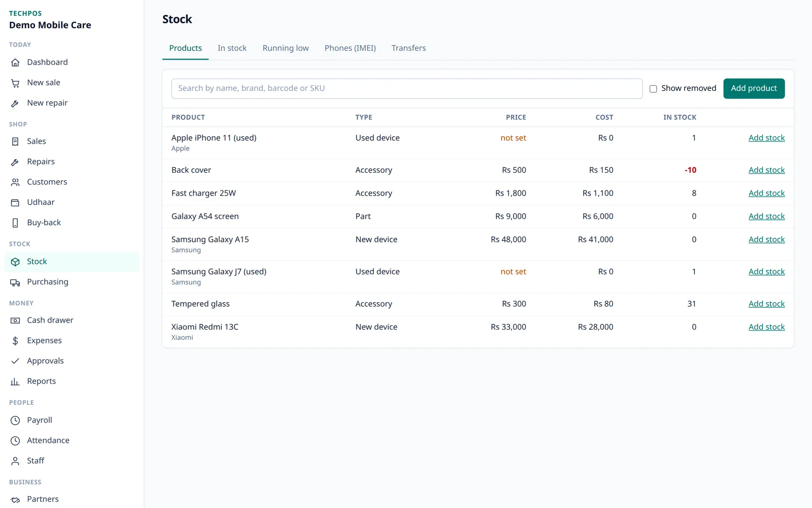Click the Repairs wrench icon
Viewport: 812px width, 508px height.
(15, 162)
